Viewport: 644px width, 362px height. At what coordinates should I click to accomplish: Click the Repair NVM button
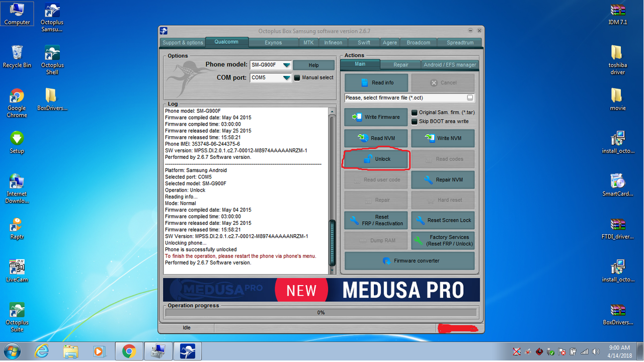(x=443, y=179)
